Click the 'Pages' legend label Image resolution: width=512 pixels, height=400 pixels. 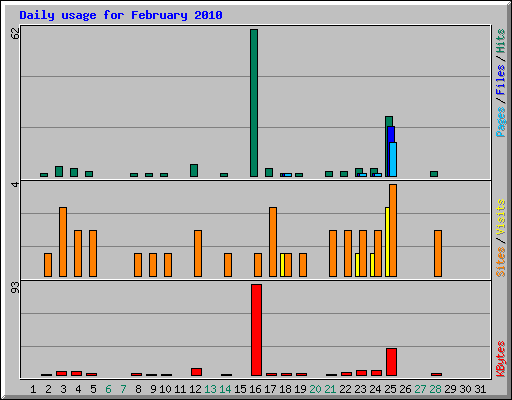[501, 122]
